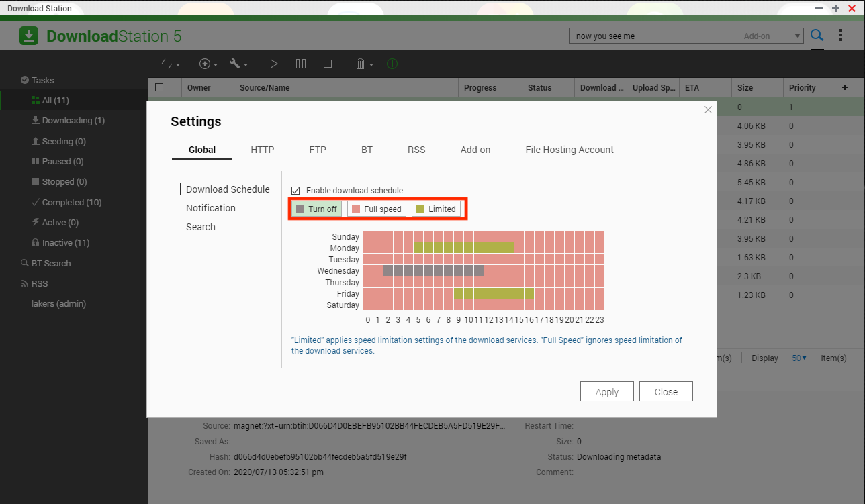865x504 pixels.
Task: Click Saturday hour 23 schedule cell
Action: click(x=600, y=305)
